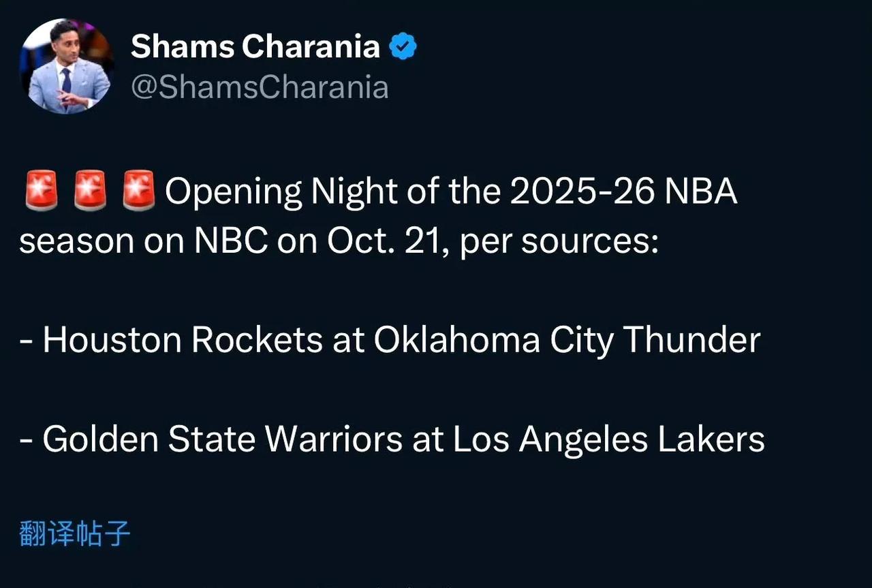Click the blue verified checkmark badge

[x=403, y=47]
